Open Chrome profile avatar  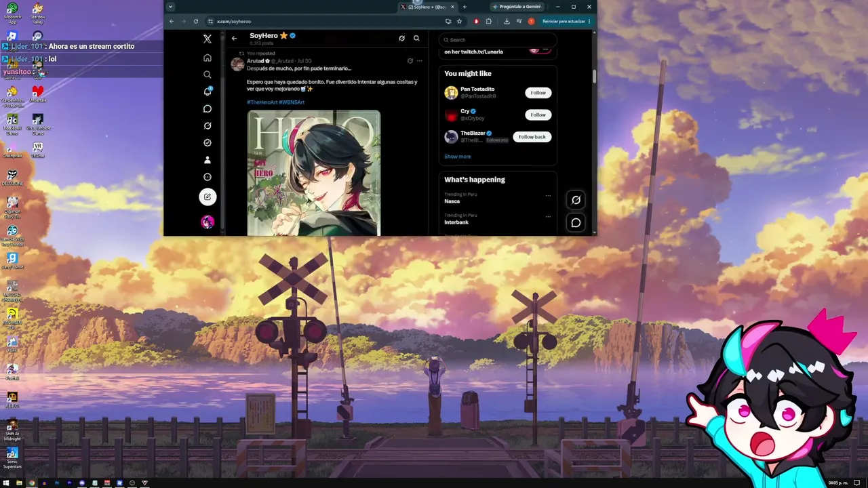click(531, 21)
